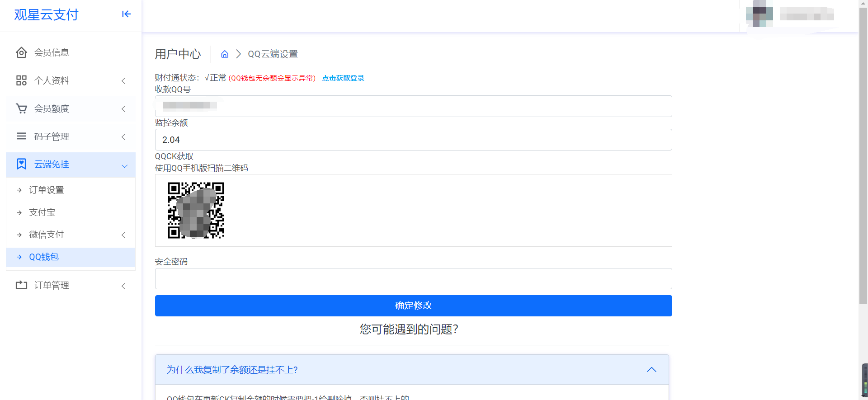Screen dimensions: 868x400
Task: Click the red QQ钱包无余额会显示异常 note
Action: coord(272,78)
